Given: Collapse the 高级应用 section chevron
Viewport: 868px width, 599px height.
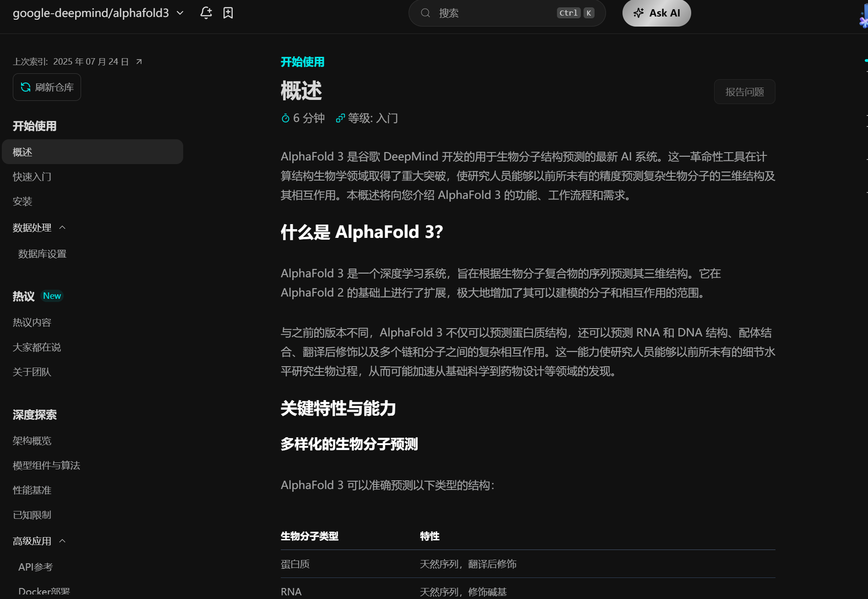Looking at the screenshot, I should [63, 541].
